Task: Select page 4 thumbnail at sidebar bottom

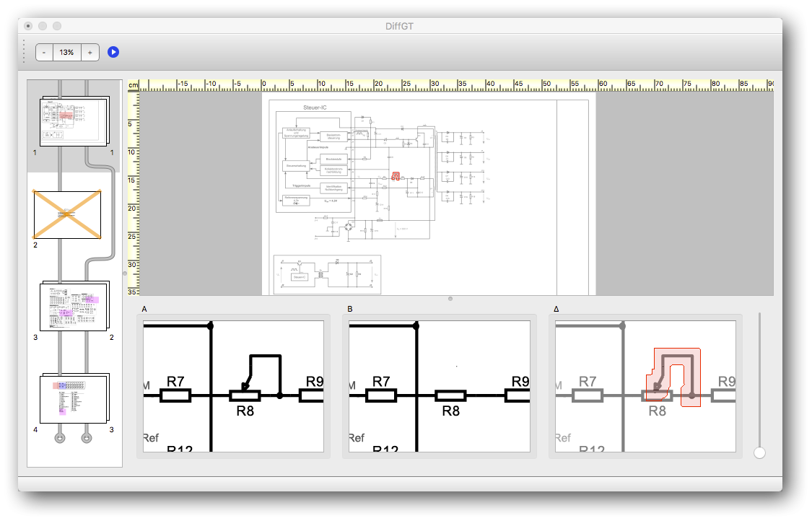Action: point(74,398)
